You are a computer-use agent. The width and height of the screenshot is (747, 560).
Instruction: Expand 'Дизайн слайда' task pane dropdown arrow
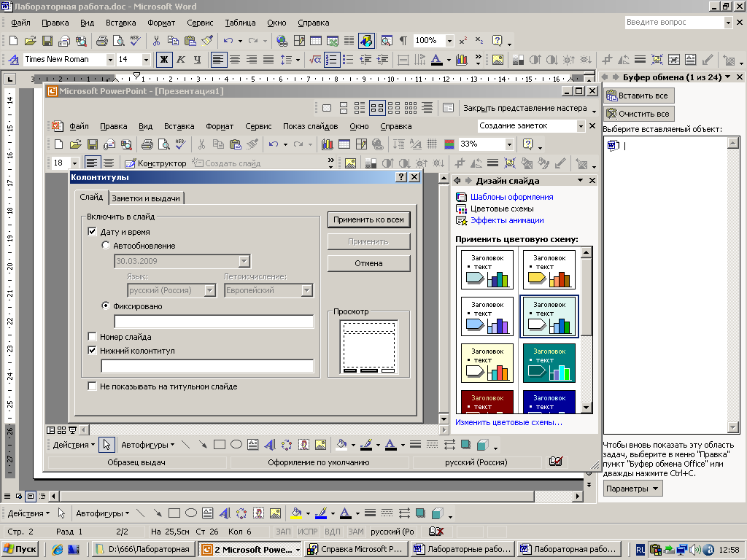click(580, 181)
